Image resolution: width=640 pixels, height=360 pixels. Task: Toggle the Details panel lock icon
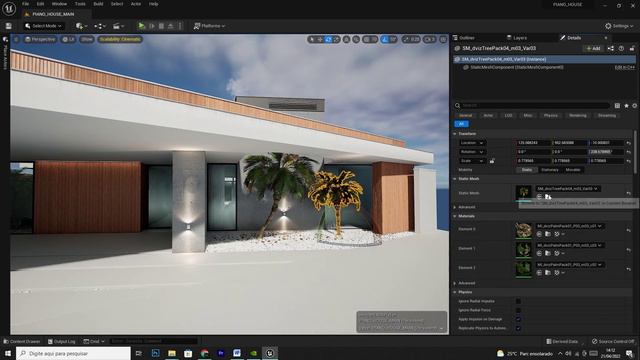632,48
